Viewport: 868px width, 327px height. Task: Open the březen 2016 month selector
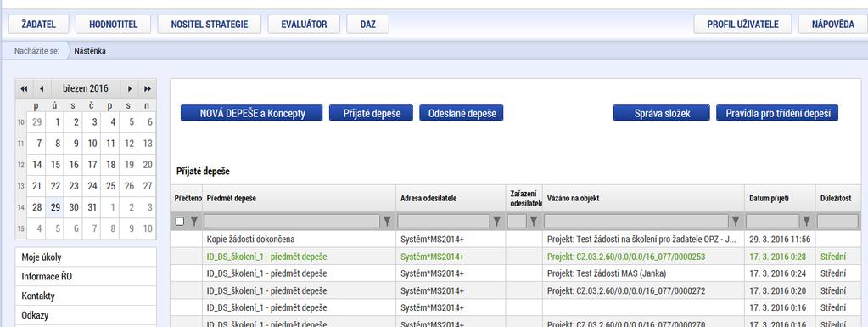pos(85,88)
